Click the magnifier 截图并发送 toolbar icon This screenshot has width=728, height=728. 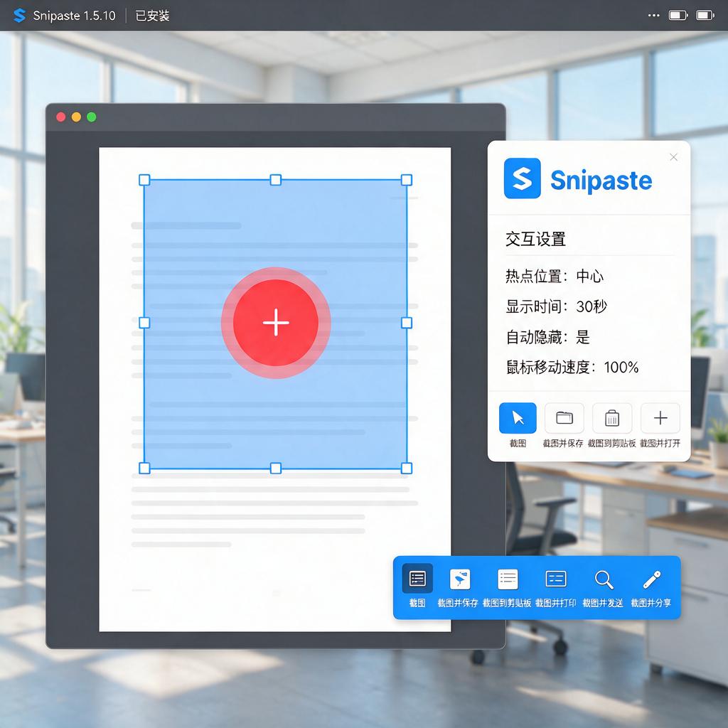(604, 579)
